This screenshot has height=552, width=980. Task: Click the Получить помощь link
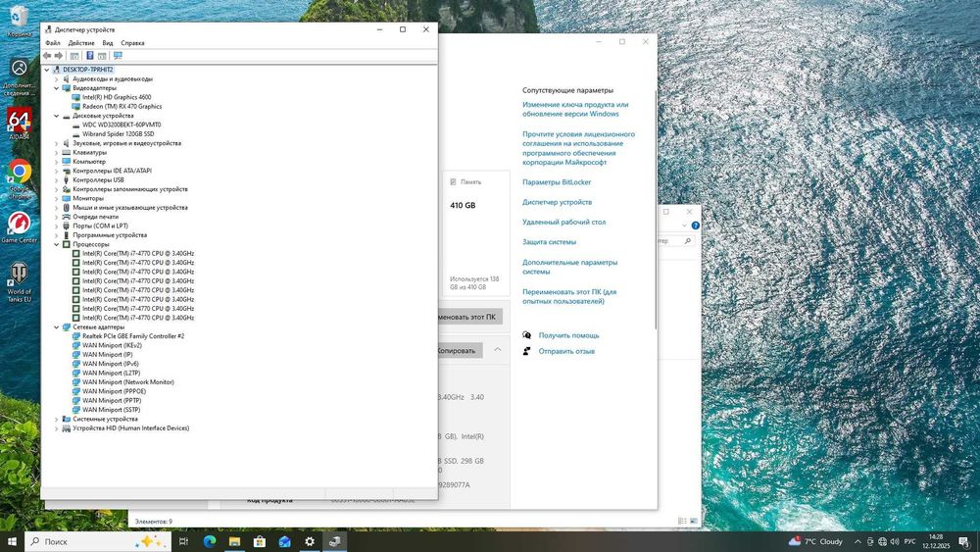coord(568,335)
